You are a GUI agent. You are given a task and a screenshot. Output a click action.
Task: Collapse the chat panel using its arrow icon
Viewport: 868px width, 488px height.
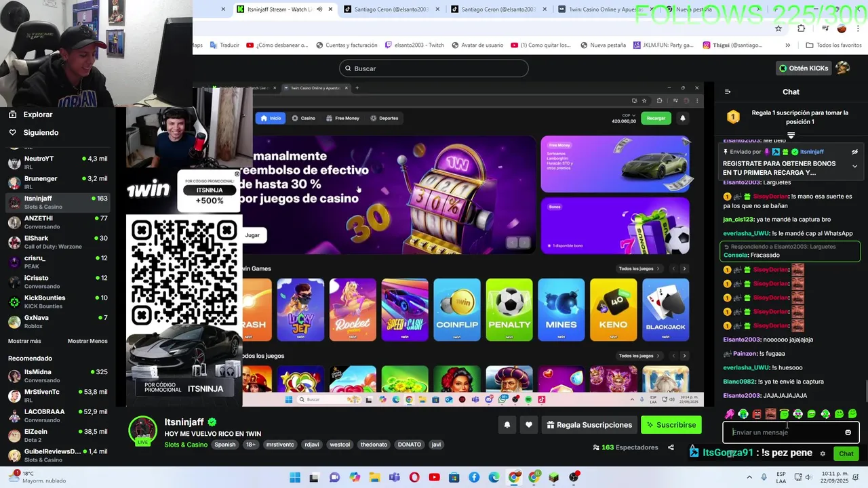[728, 92]
